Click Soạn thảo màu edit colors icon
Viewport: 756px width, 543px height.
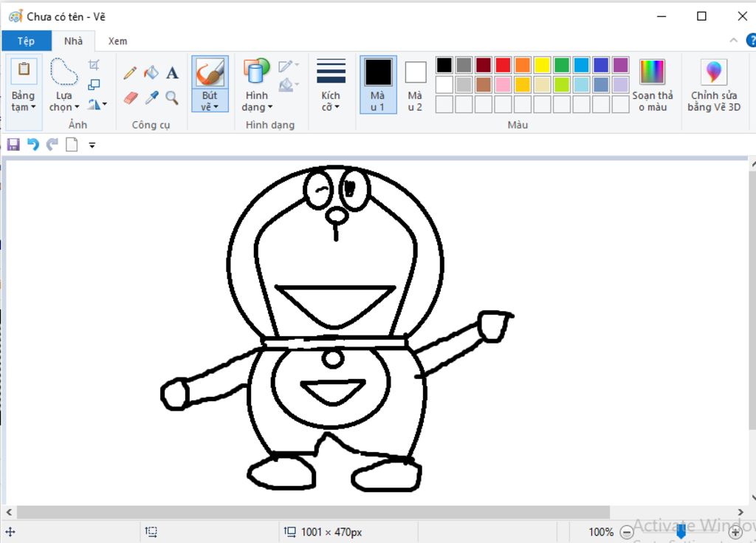point(652,72)
